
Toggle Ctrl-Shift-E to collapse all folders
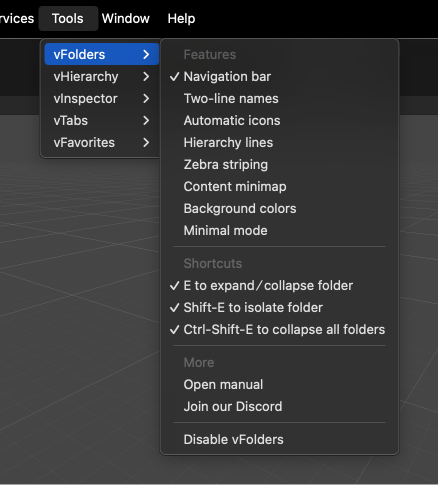279,330
